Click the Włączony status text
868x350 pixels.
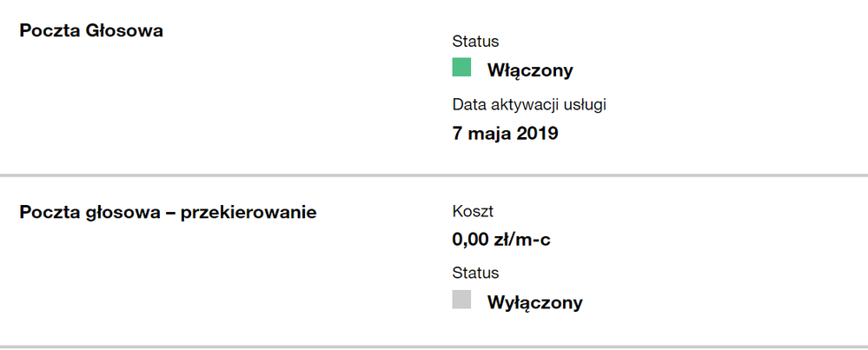530,70
